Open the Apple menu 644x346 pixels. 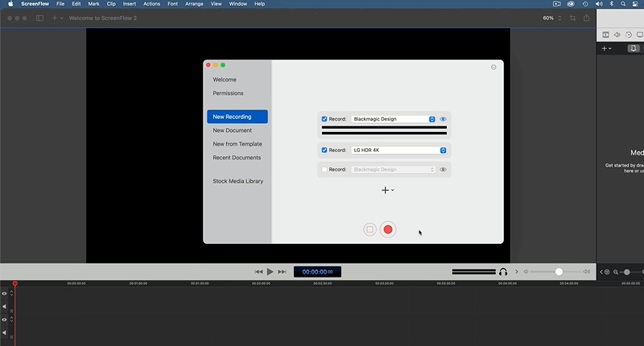[x=10, y=4]
